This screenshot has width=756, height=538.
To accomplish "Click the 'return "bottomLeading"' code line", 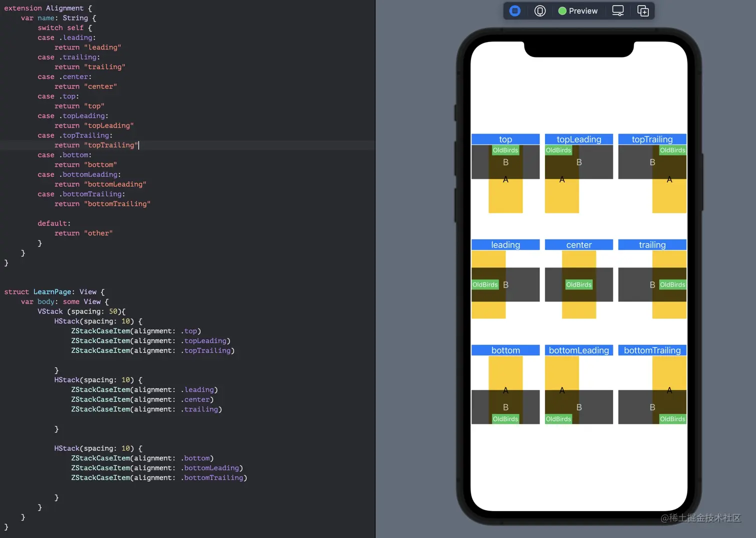I will point(100,184).
